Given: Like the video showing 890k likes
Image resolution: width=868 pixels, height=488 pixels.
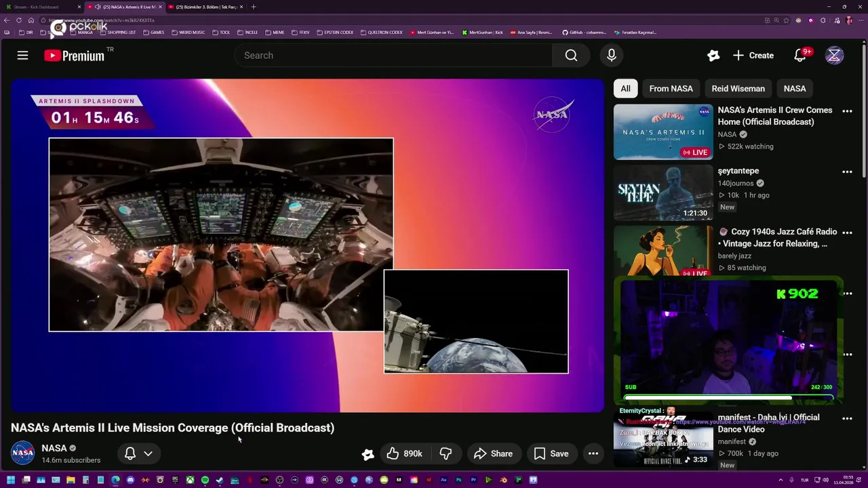Looking at the screenshot, I should point(405,453).
